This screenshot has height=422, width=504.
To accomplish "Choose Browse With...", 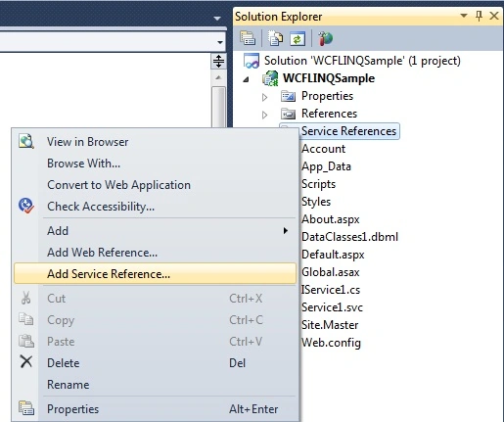I will click(155, 164).
